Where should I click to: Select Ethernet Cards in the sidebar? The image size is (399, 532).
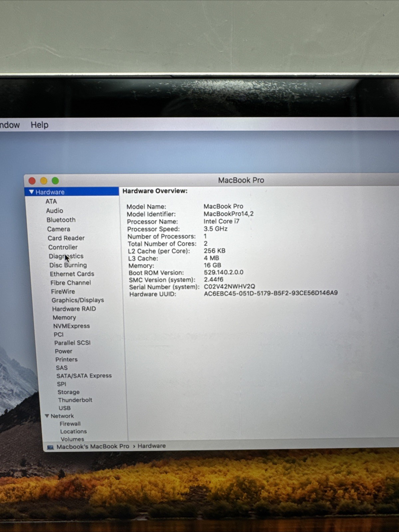pyautogui.click(x=72, y=274)
